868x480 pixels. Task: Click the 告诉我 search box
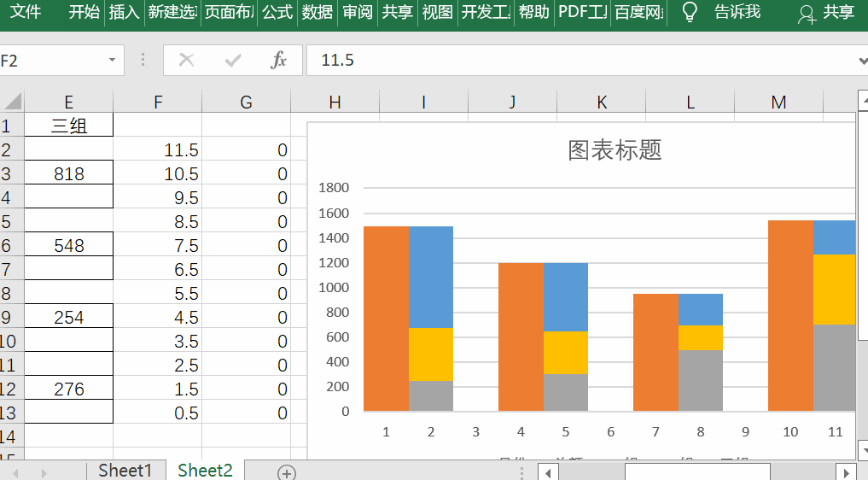737,12
